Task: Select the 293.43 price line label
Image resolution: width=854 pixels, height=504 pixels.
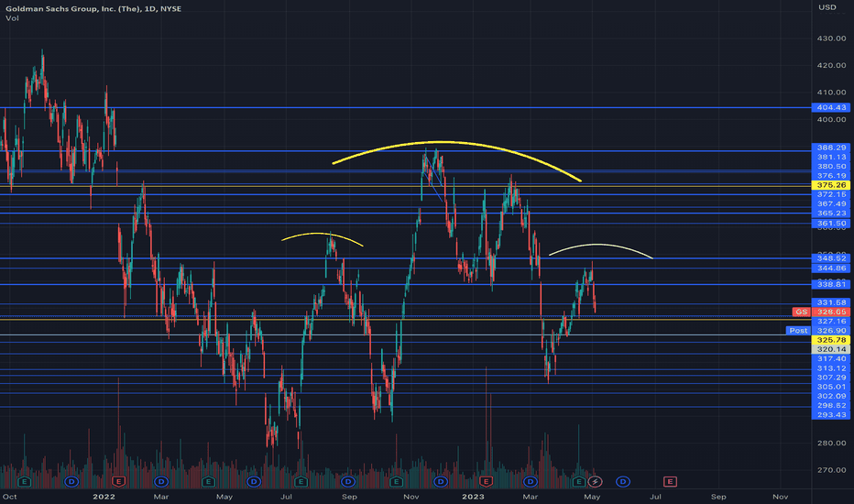Action: tap(831, 414)
